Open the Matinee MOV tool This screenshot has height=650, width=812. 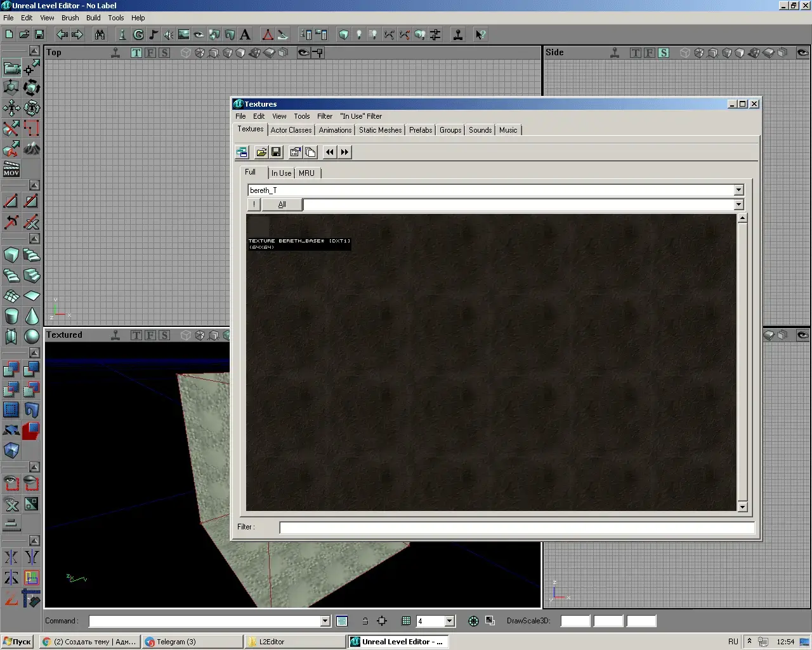[11, 169]
